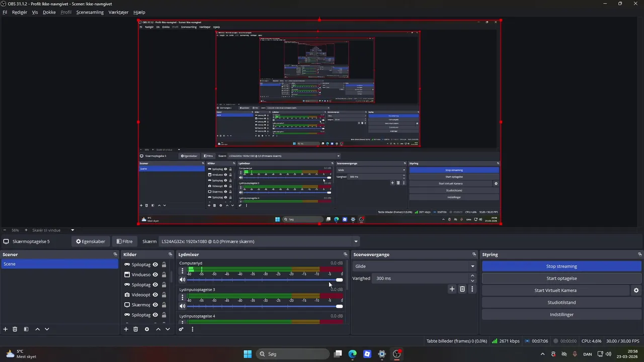
Task: Delete the selected source with the Kilder trash icon
Action: pyautogui.click(x=136, y=329)
